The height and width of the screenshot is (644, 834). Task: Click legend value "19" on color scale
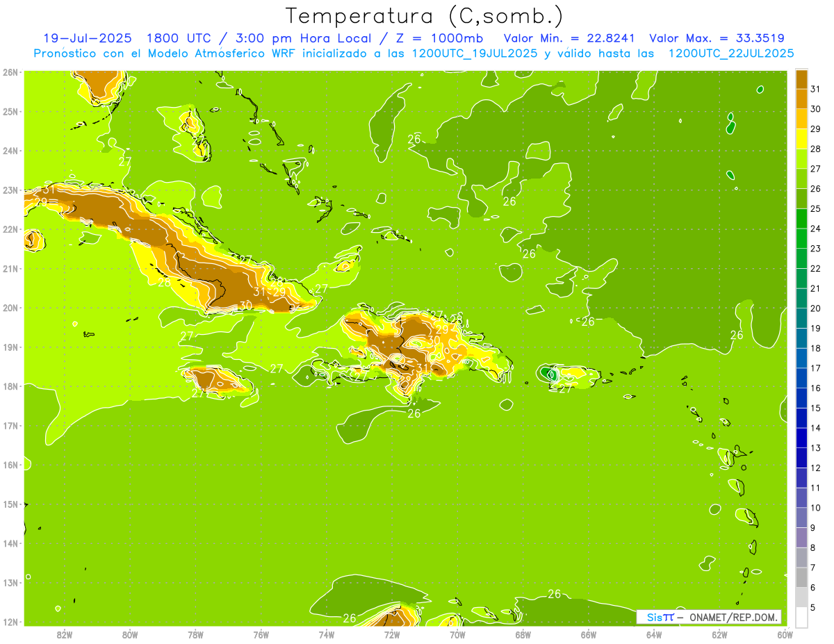tap(815, 328)
